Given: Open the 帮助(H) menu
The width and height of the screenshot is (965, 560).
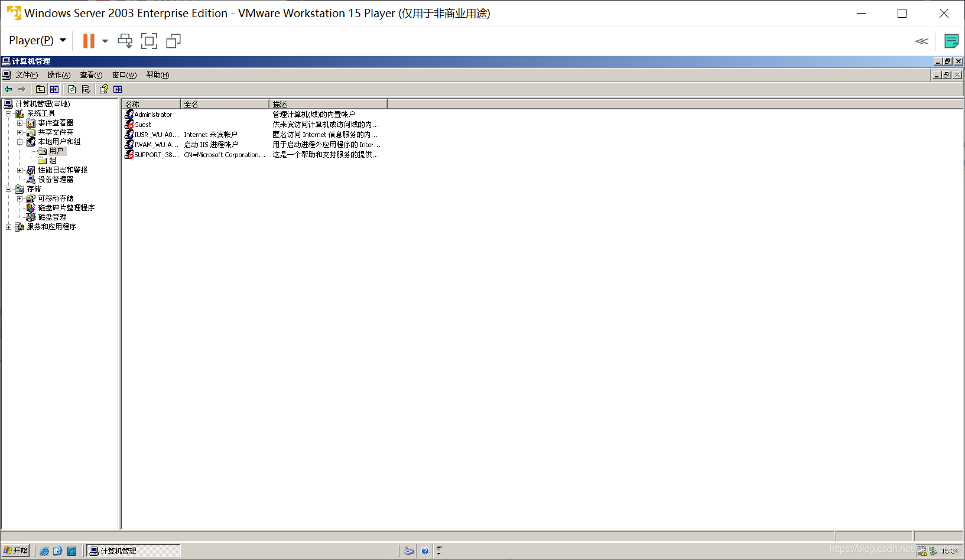Looking at the screenshot, I should (157, 75).
